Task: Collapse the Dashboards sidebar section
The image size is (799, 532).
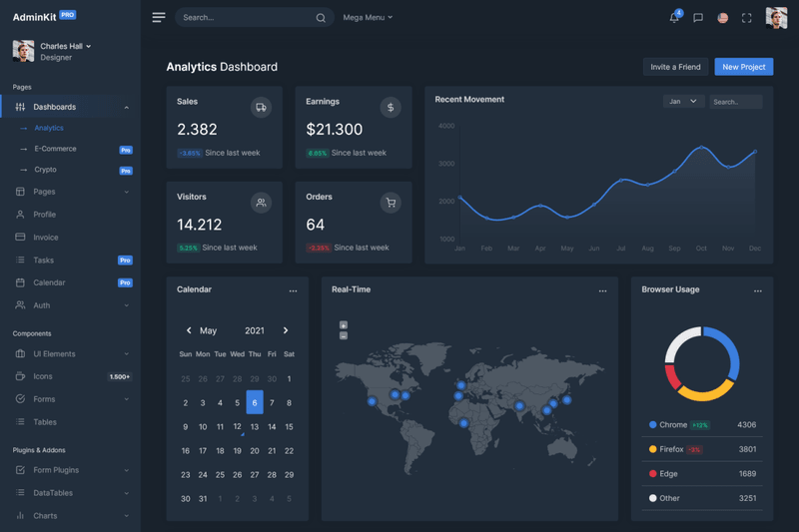Action: pyautogui.click(x=71, y=107)
